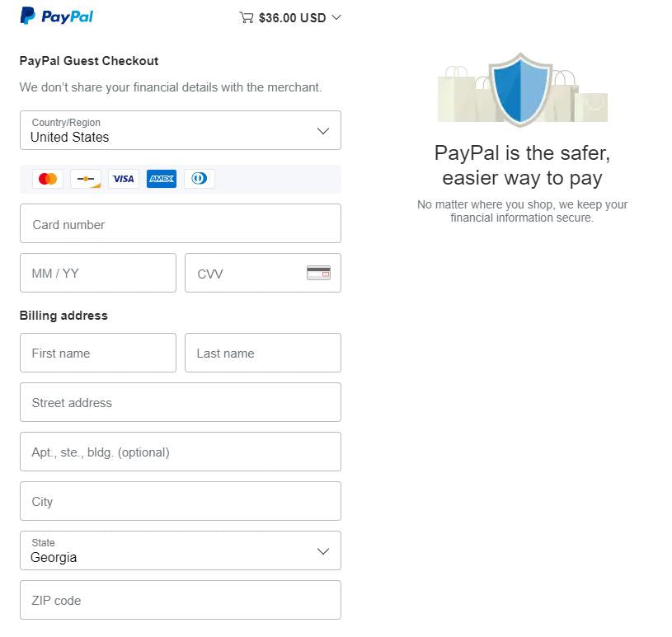Select the MM / YY expiry field

(98, 273)
